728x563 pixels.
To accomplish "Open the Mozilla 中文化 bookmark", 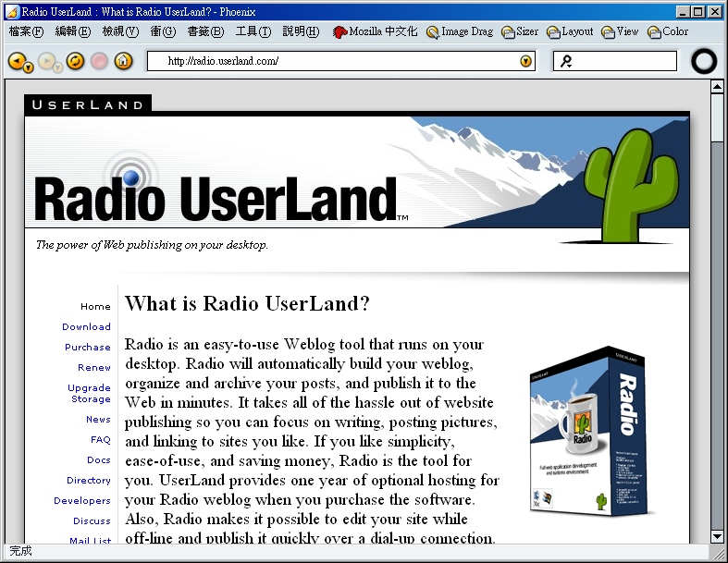I will [x=376, y=31].
